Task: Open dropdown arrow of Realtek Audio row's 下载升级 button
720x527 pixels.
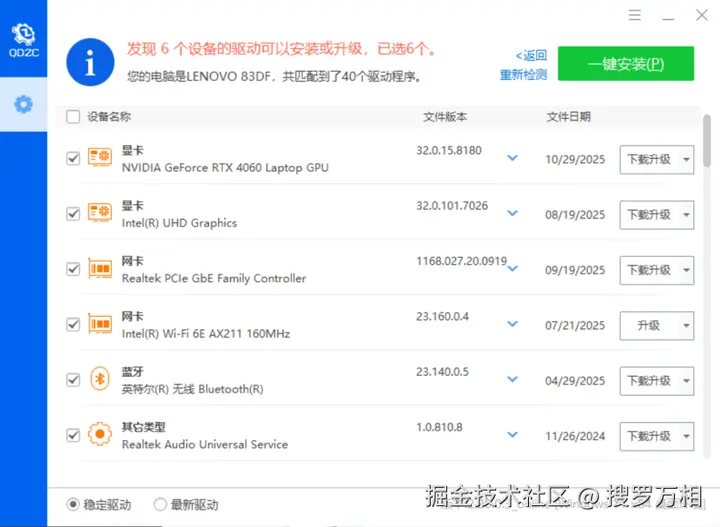Action: [686, 436]
